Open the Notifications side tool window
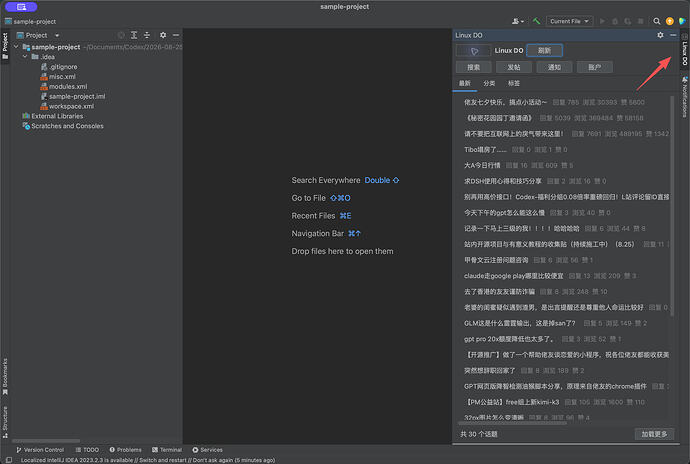 tap(685, 97)
